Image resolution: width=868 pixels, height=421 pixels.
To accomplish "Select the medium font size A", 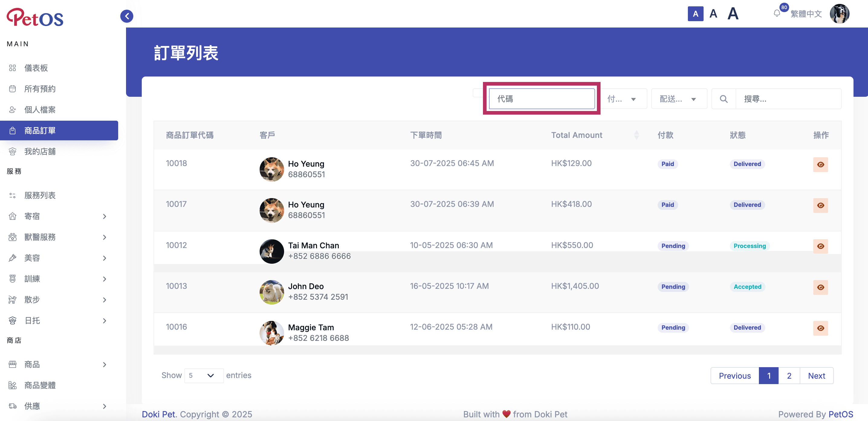I will coord(713,14).
